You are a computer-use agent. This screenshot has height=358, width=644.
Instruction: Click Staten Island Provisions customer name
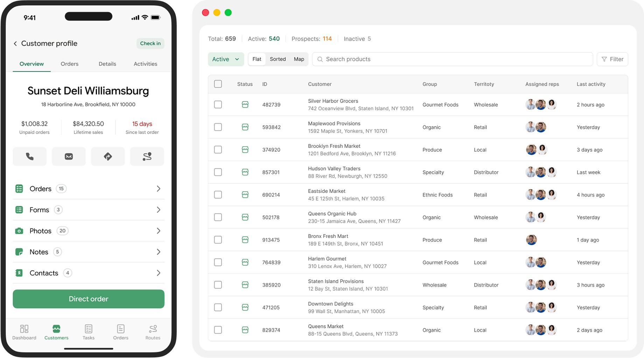[x=336, y=281]
